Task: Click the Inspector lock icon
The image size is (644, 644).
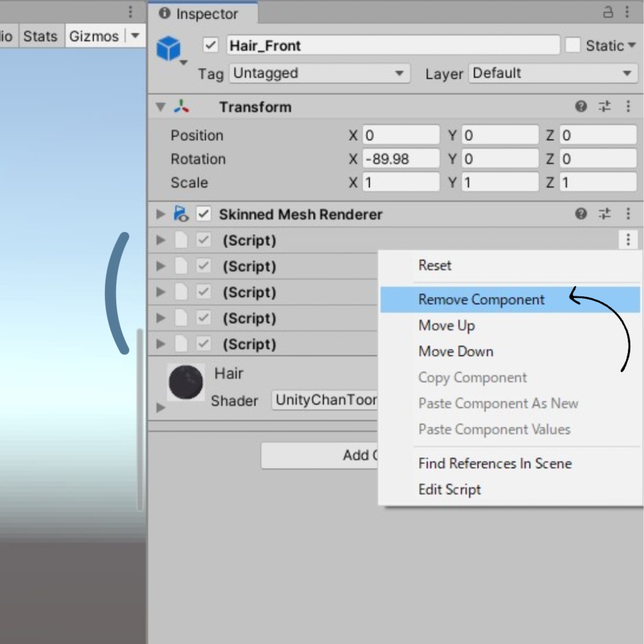Action: pos(608,12)
